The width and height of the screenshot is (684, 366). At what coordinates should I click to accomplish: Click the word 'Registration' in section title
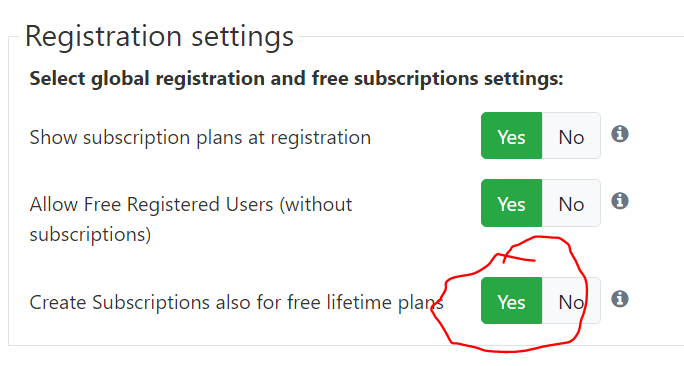tap(103, 37)
